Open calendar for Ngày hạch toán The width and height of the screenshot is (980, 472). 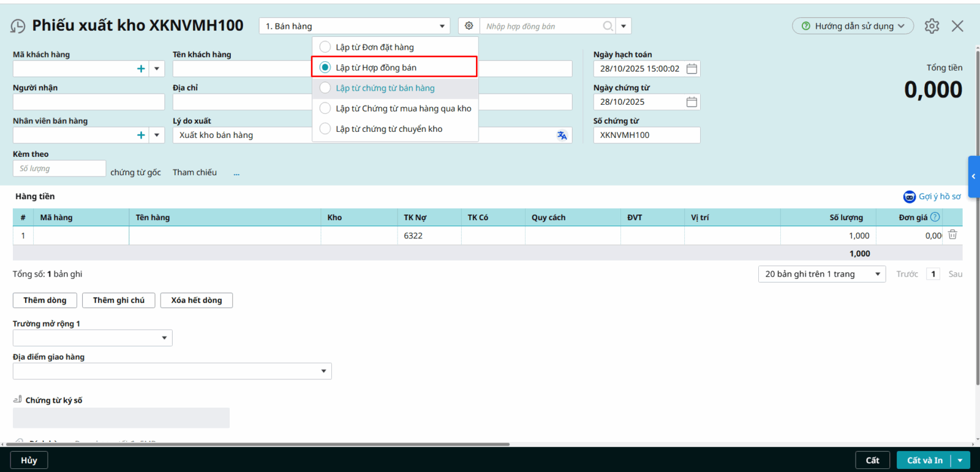(x=692, y=69)
